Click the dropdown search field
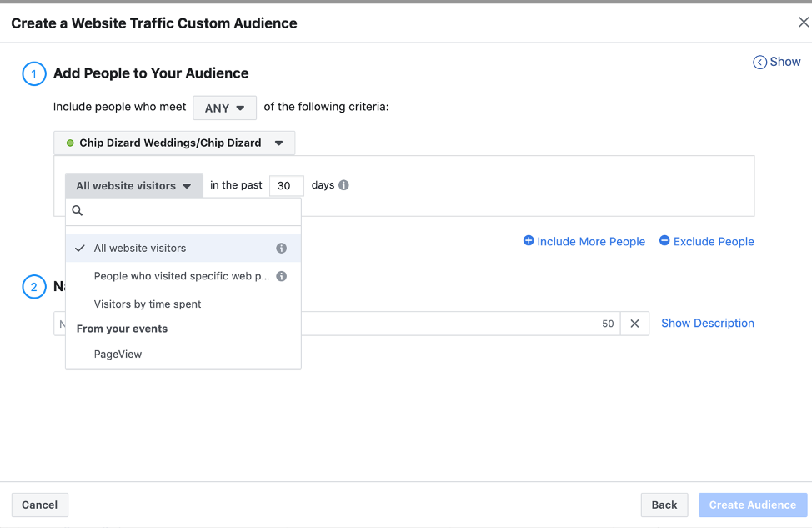 tap(183, 211)
